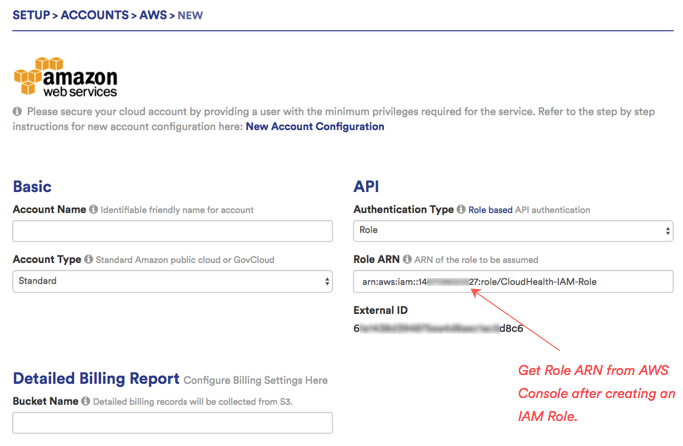Click info icon beside Account Name label
This screenshot has width=683, height=446.
click(94, 210)
